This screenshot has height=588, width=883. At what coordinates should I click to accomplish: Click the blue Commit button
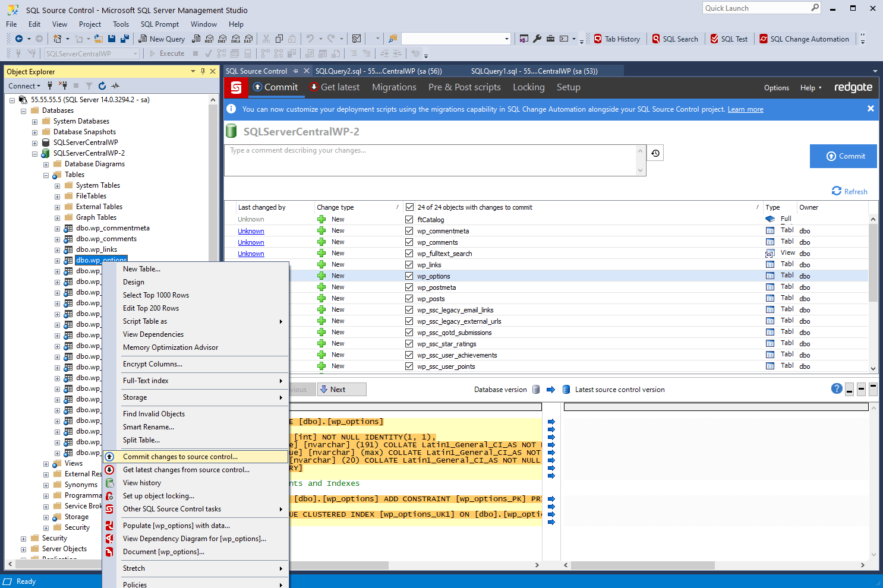[843, 156]
